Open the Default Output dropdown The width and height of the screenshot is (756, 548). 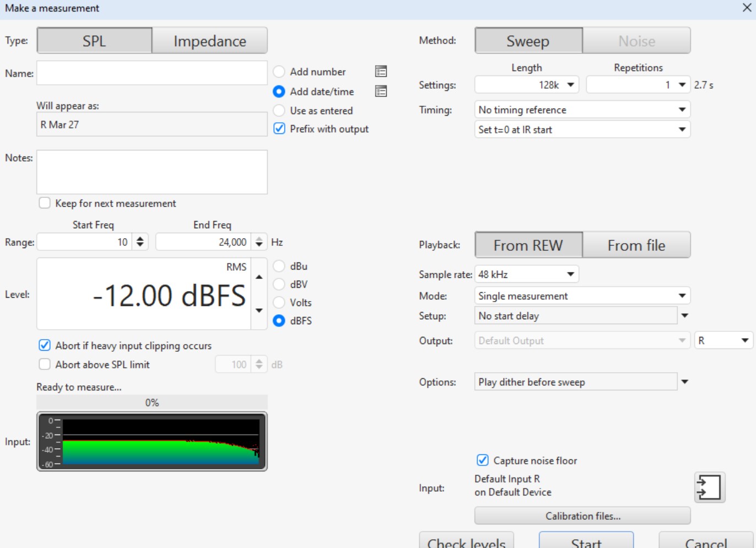(x=582, y=341)
